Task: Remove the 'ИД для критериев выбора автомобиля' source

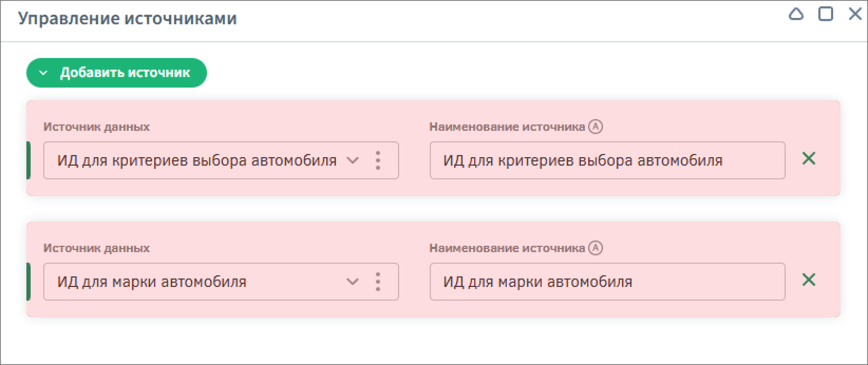Action: tap(808, 158)
